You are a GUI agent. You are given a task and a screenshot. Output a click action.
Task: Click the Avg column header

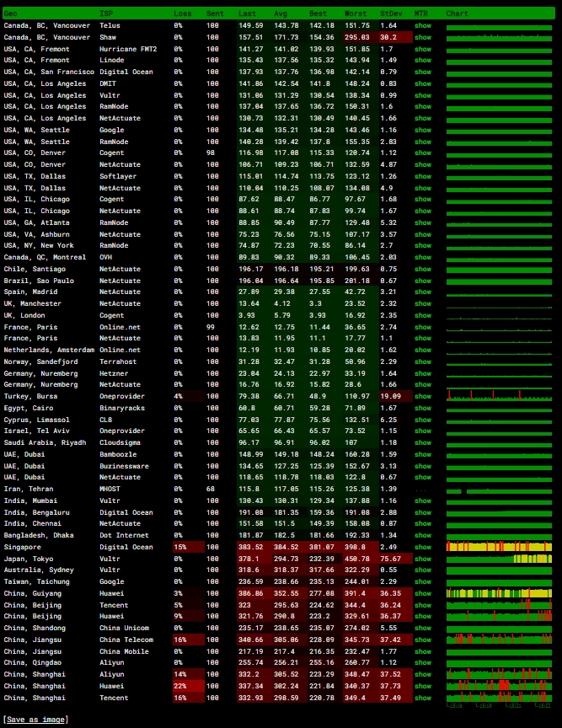click(281, 13)
